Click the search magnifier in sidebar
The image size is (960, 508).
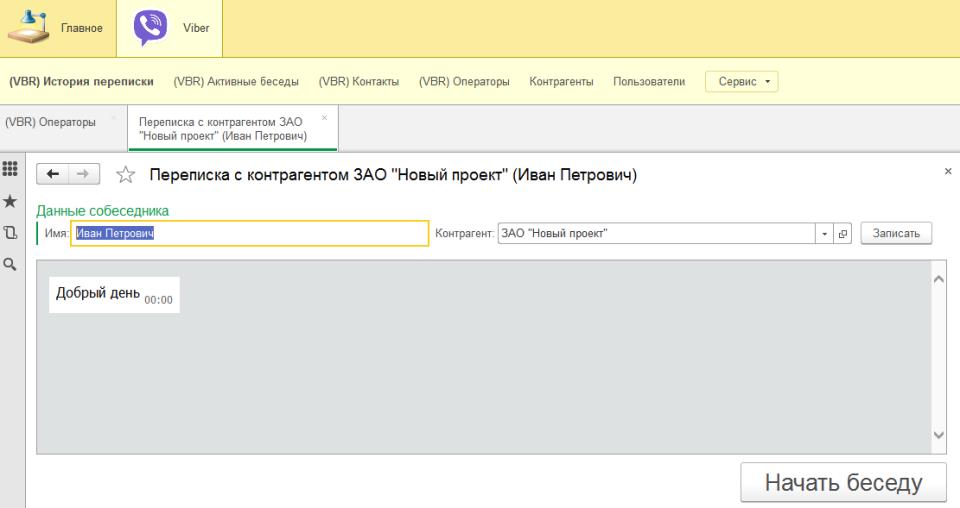(11, 264)
